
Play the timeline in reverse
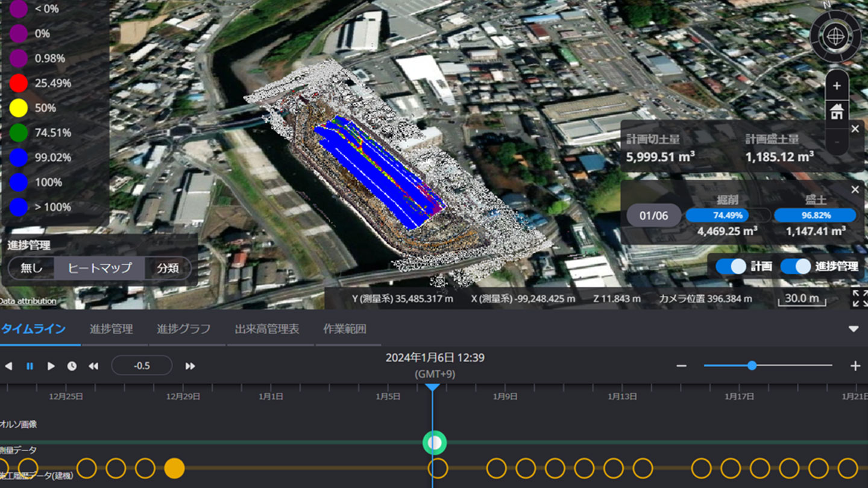click(8, 366)
